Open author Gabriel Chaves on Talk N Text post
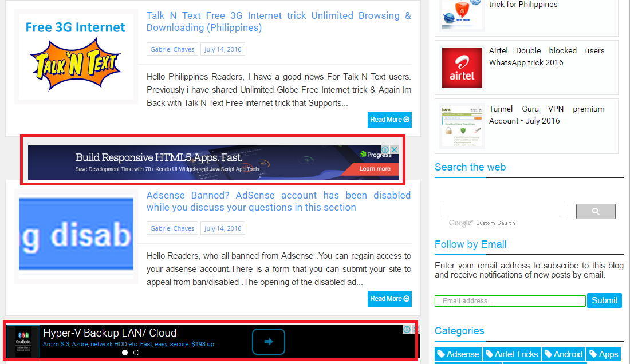Viewport: 630px width, 364px height. click(x=172, y=49)
